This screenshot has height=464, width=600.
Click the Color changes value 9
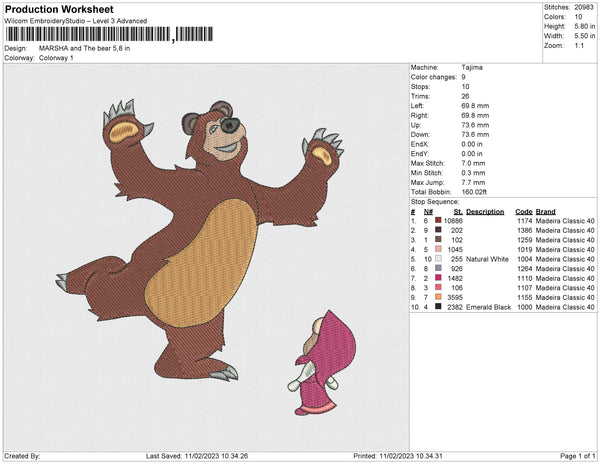pos(463,77)
